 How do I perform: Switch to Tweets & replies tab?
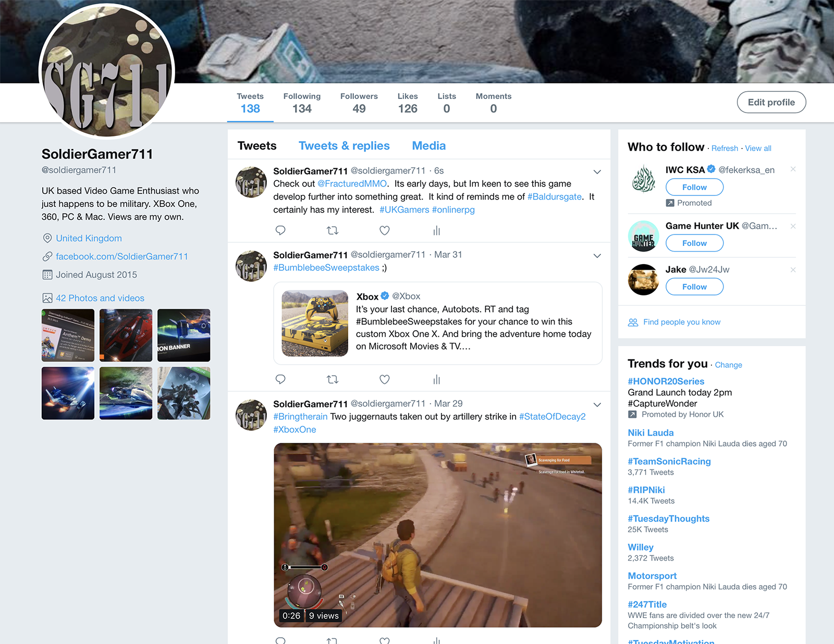[x=344, y=146]
